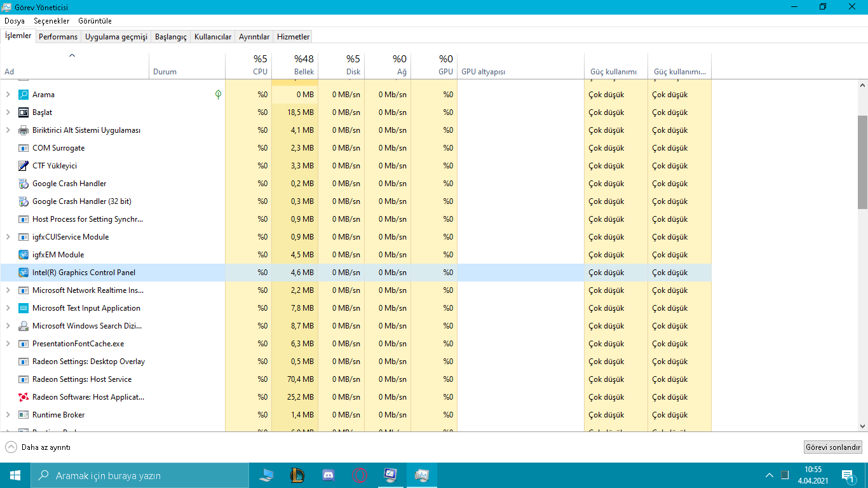868x488 pixels.
Task: Click the Arama process search icon
Action: tap(24, 95)
